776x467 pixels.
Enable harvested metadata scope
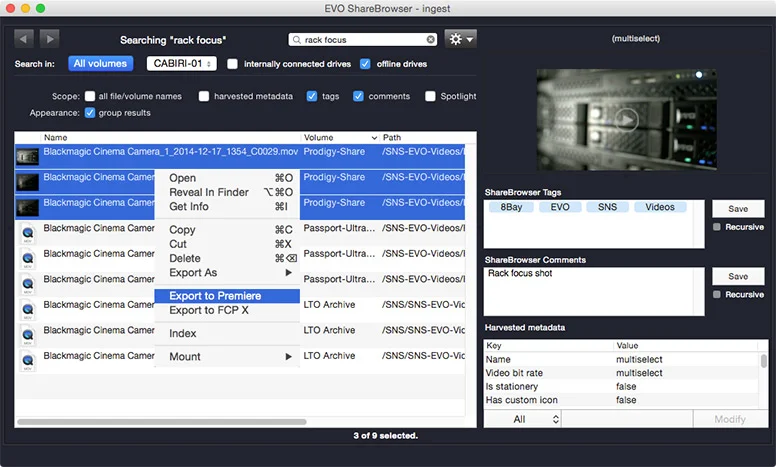coord(204,96)
